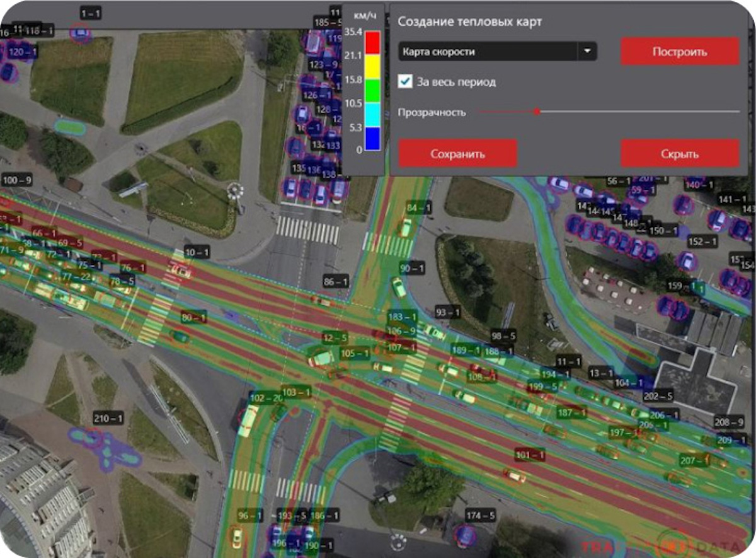Select the vehicle tag labeled 90 – 1

(412, 269)
